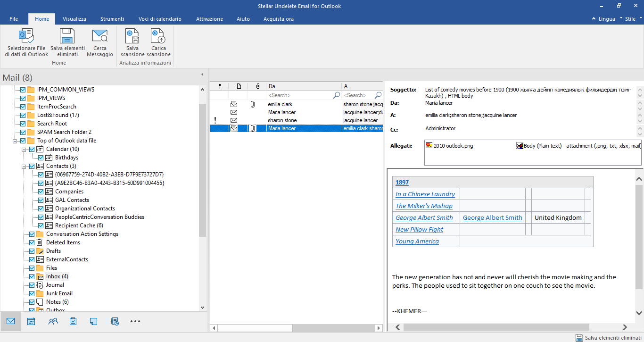Collapse the Mail pane with arrow

pos(202,75)
